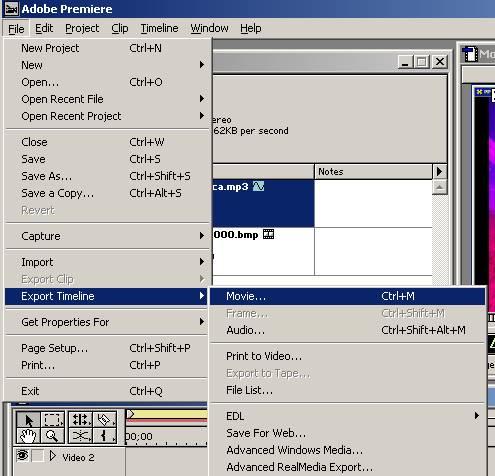495x476 pixels.
Task: Open the File menu
Action: pos(16,29)
